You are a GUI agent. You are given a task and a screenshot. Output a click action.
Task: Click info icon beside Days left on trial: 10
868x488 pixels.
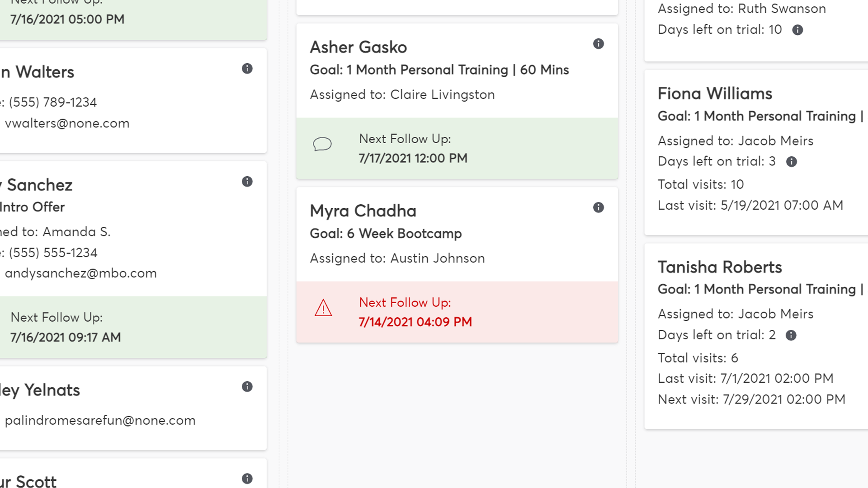click(797, 30)
